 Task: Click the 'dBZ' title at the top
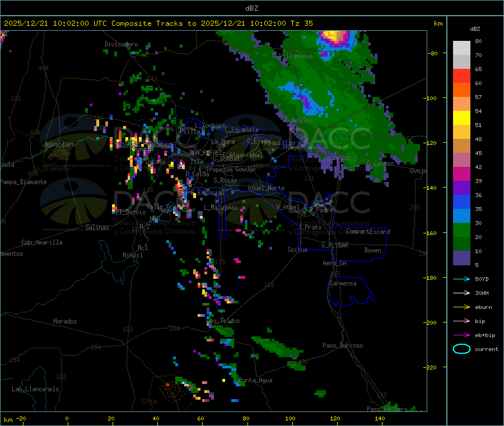pos(251,8)
